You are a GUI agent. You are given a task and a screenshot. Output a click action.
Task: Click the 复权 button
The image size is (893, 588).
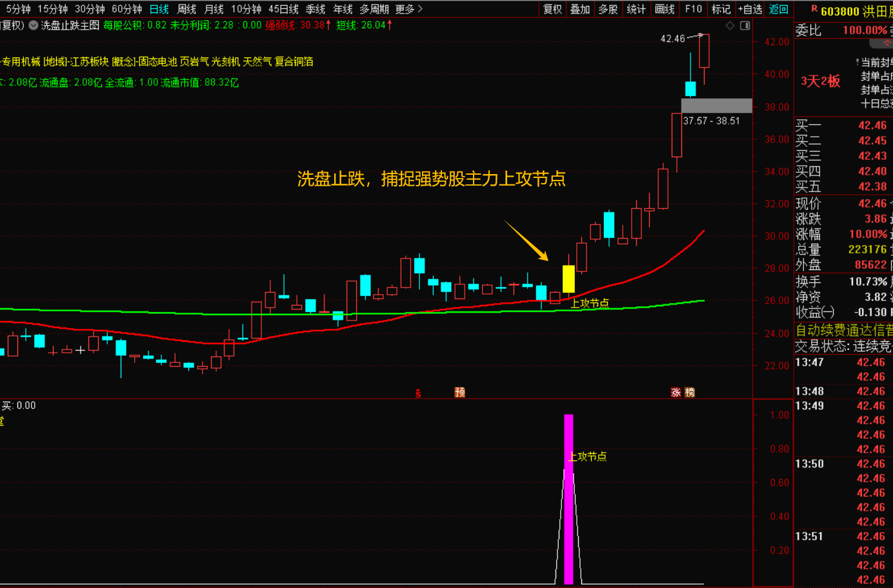pyautogui.click(x=552, y=9)
